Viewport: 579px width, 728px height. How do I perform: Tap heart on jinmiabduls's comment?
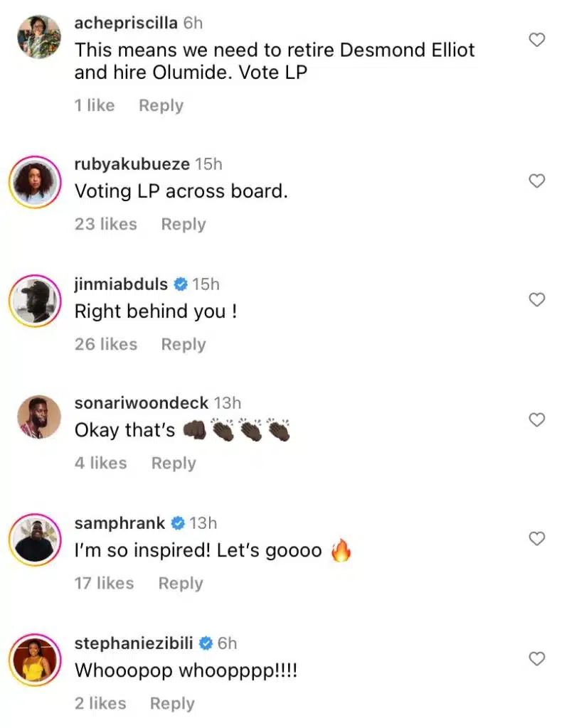pyautogui.click(x=537, y=300)
